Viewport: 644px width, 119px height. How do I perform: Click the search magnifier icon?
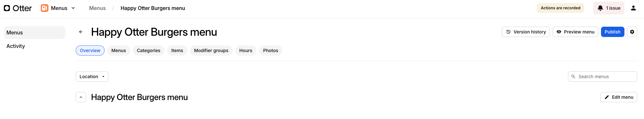[x=573, y=77]
